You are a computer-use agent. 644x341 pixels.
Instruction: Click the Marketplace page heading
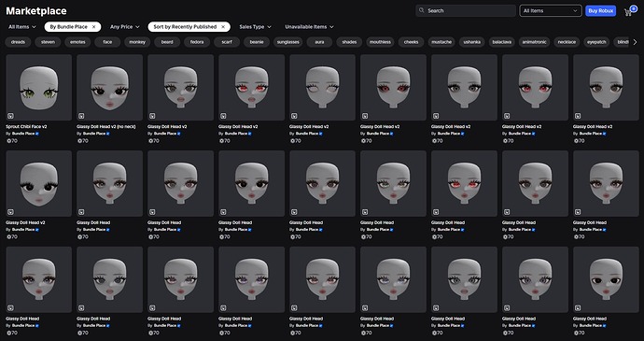(x=36, y=11)
